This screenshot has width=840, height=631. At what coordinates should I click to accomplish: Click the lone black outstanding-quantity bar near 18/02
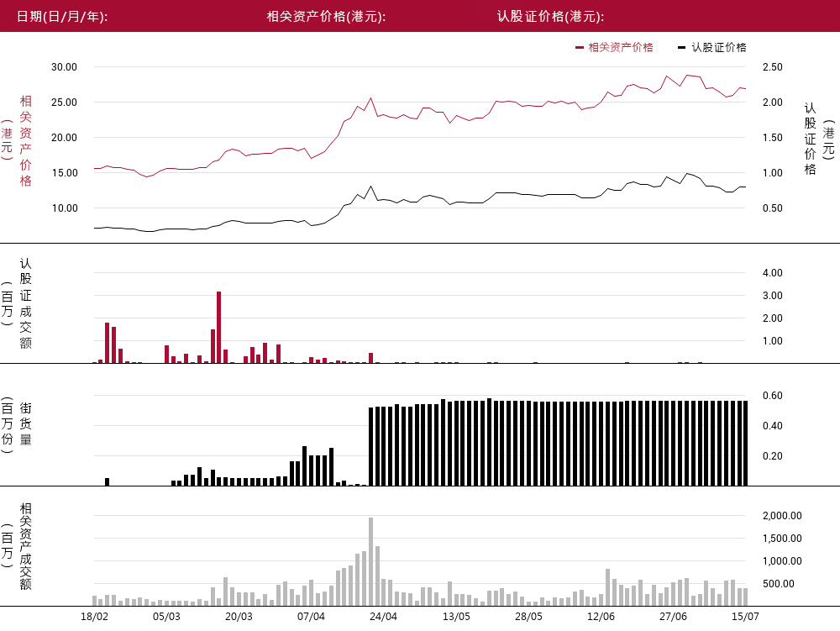tap(108, 481)
